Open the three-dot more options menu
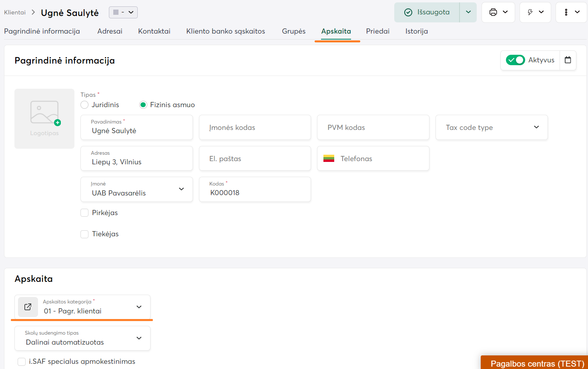The width and height of the screenshot is (588, 369). pos(566,12)
